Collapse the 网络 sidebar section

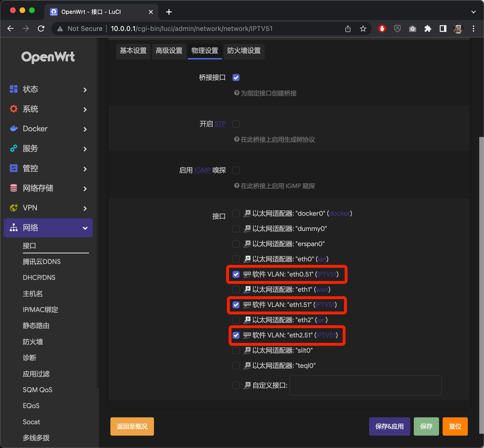[85, 228]
